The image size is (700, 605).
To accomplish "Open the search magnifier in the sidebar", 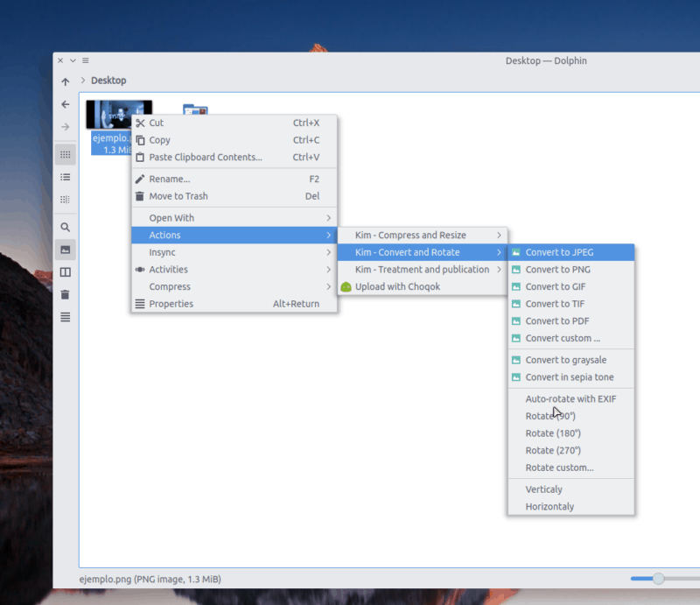I will tap(65, 227).
